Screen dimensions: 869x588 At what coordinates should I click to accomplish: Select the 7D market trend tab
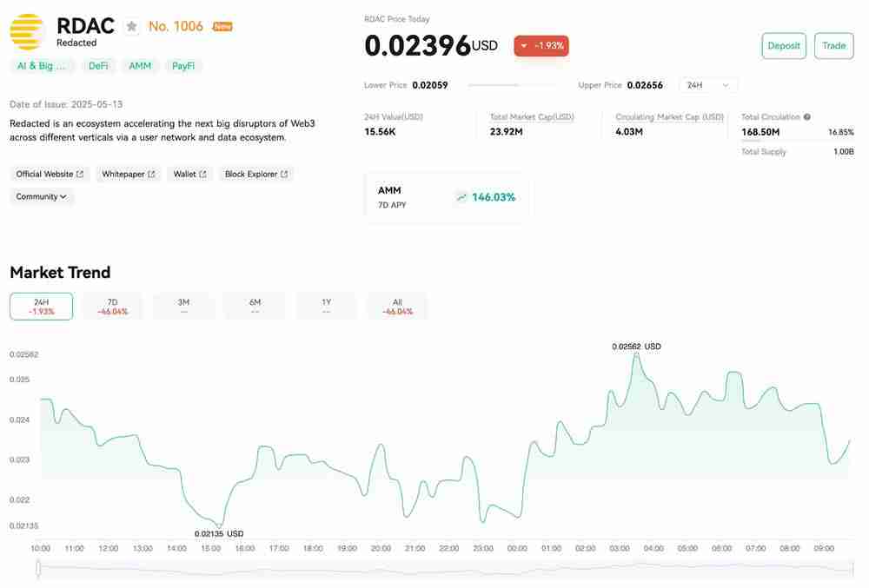[112, 306]
